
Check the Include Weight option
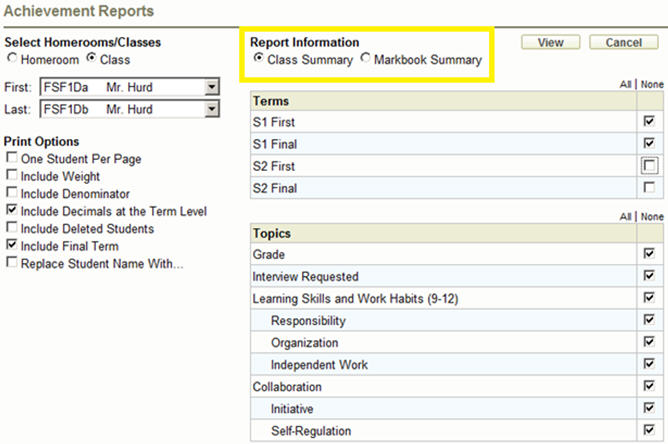[x=11, y=176]
